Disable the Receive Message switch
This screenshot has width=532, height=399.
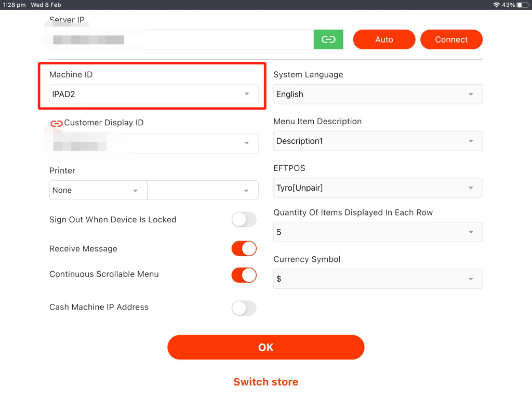pyautogui.click(x=244, y=249)
